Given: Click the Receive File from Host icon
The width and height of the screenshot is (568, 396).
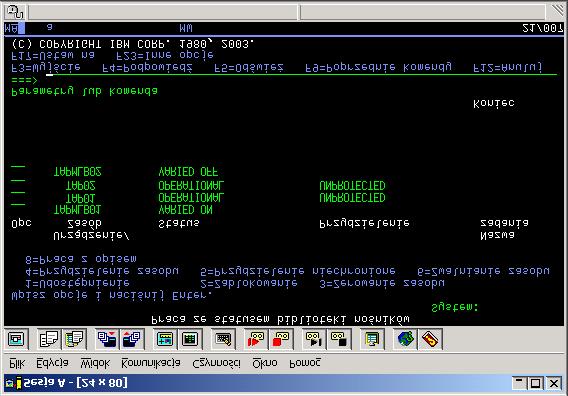Looking at the screenshot, I should coord(132,339).
